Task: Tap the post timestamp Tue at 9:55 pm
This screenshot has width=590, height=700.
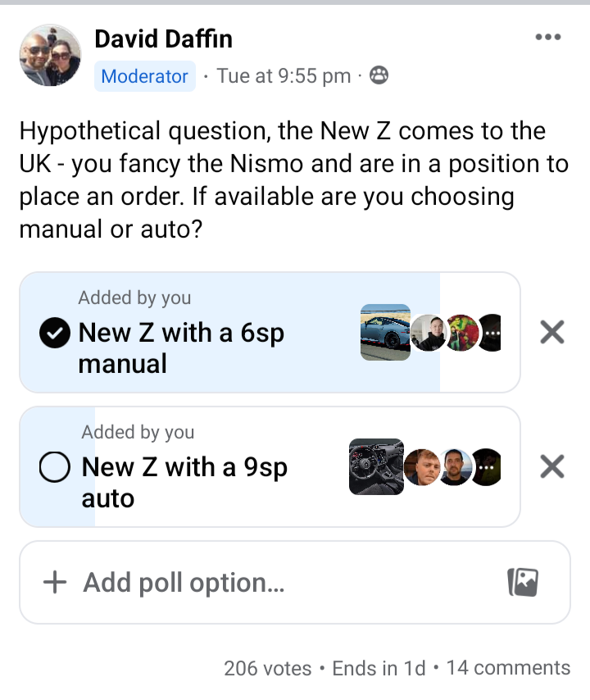Action: click(x=284, y=76)
